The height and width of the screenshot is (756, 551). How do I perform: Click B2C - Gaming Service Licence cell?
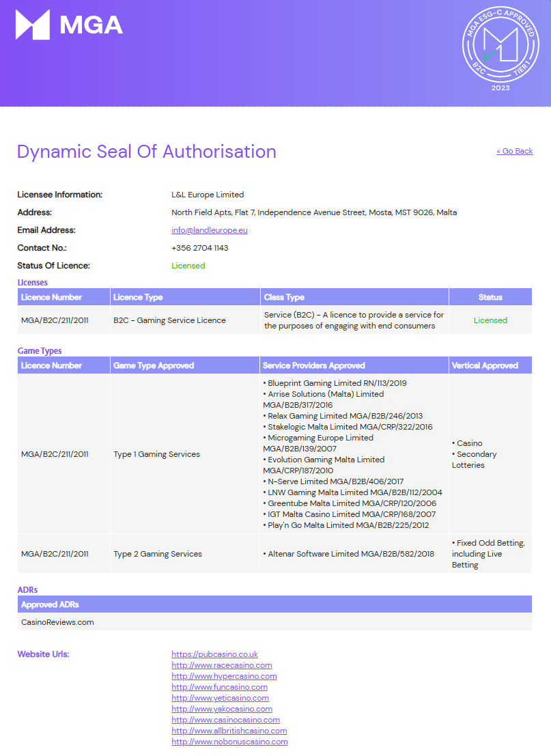point(170,320)
